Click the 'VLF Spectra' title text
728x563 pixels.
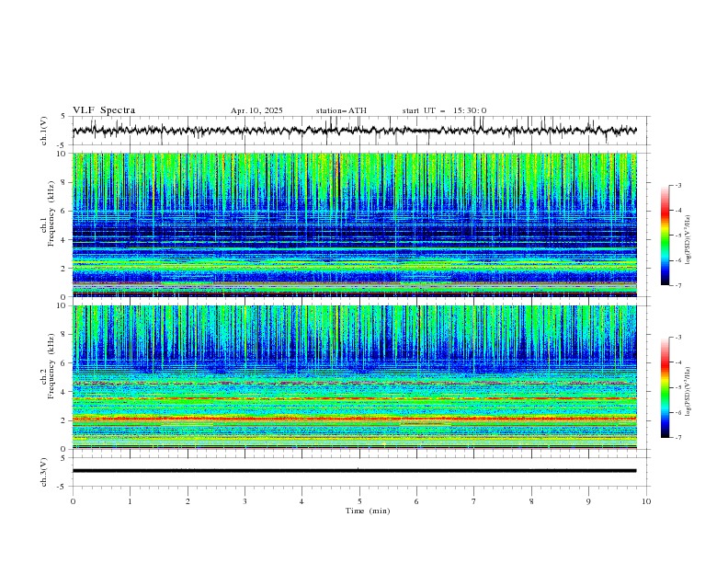click(x=104, y=110)
